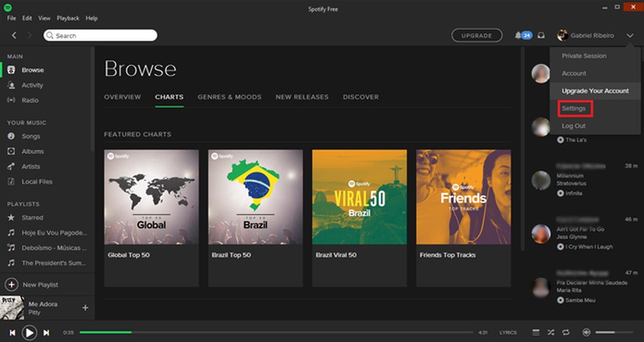
Task: Open Friends Top Tracks chart cover
Action: (x=464, y=197)
